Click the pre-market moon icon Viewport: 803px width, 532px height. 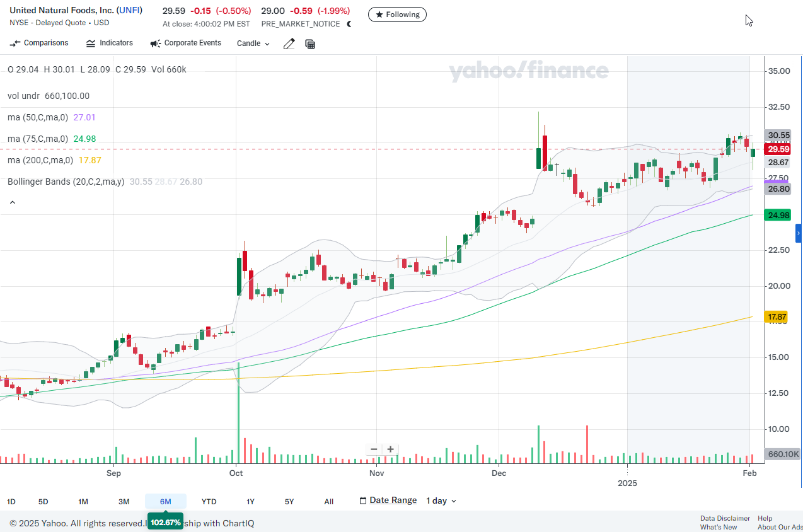(349, 24)
